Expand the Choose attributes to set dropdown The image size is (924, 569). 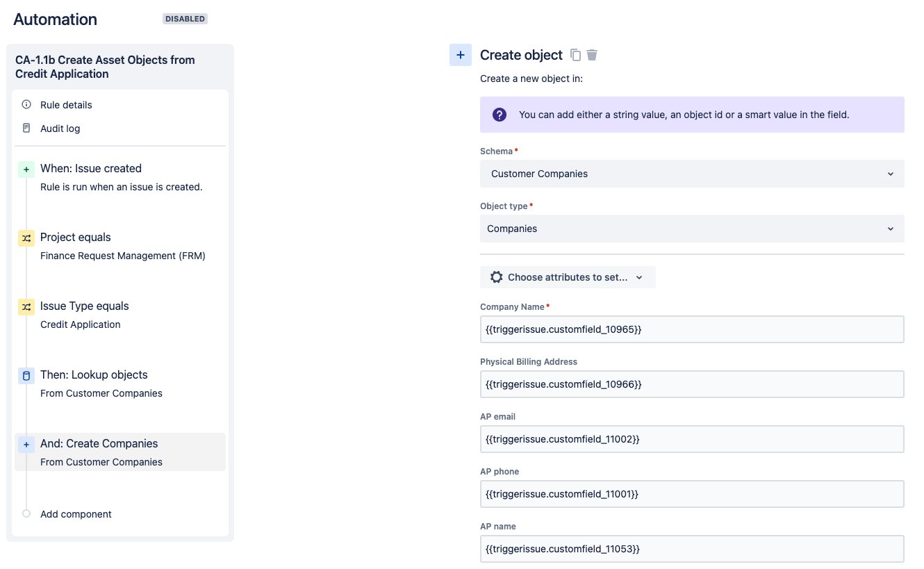click(568, 277)
